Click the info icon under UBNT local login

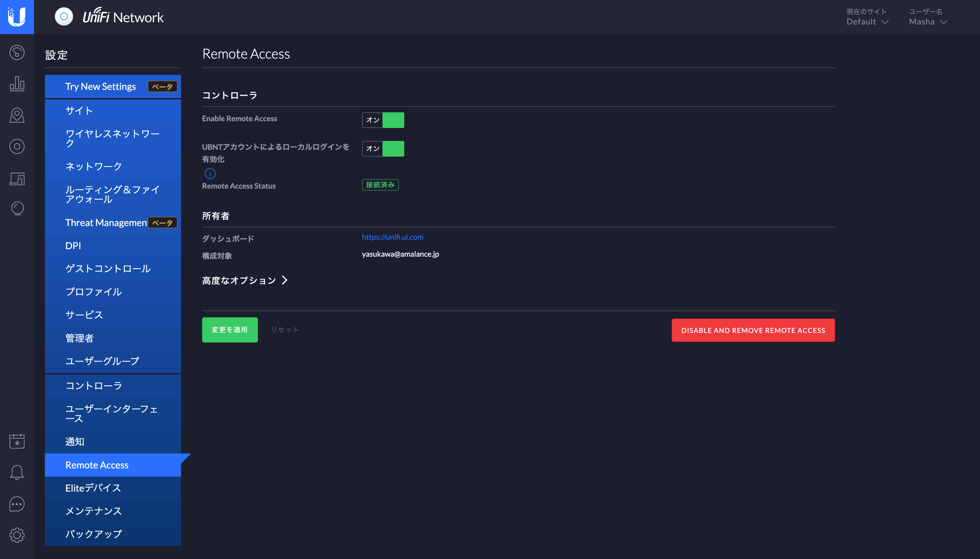210,174
